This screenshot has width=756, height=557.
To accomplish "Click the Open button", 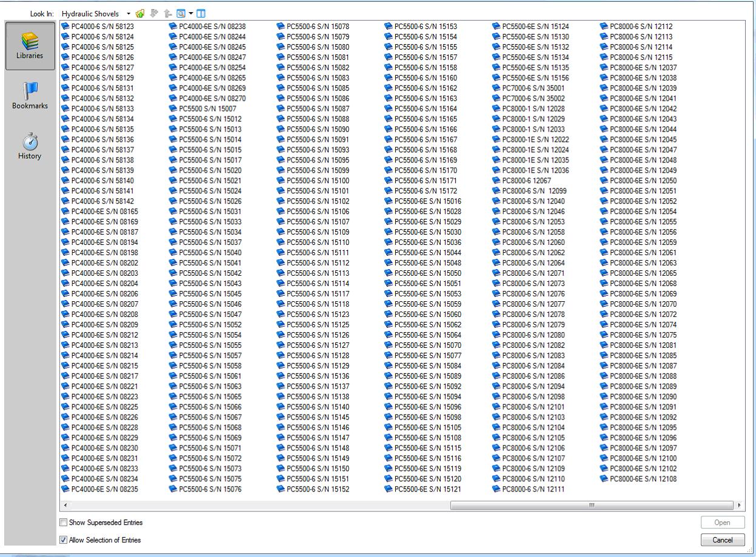I will click(722, 522).
